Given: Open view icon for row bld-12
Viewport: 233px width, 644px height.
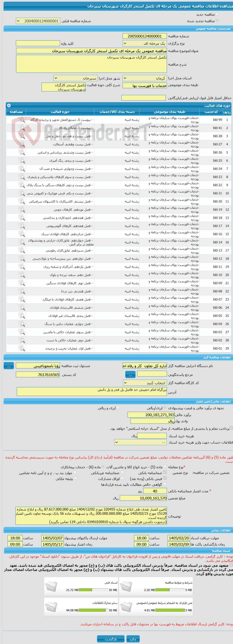Looking at the screenshot, I should [x=21, y=259].
